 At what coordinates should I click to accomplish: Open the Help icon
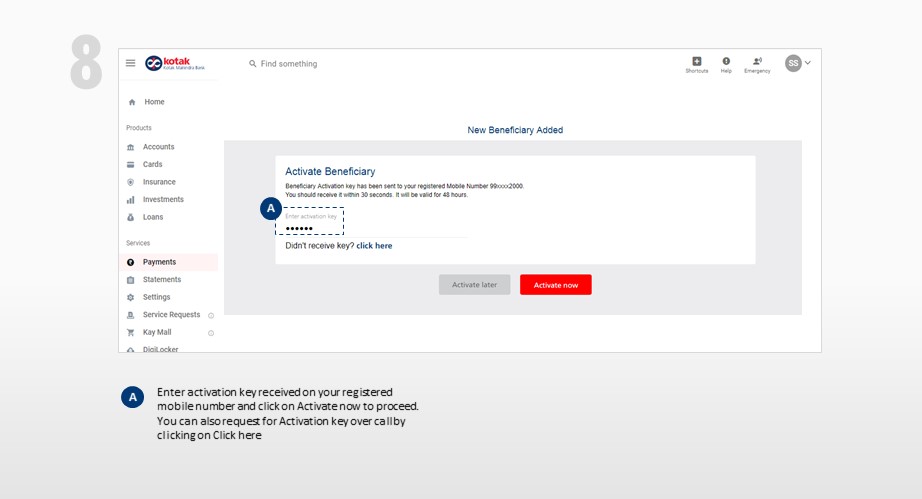pyautogui.click(x=726, y=62)
